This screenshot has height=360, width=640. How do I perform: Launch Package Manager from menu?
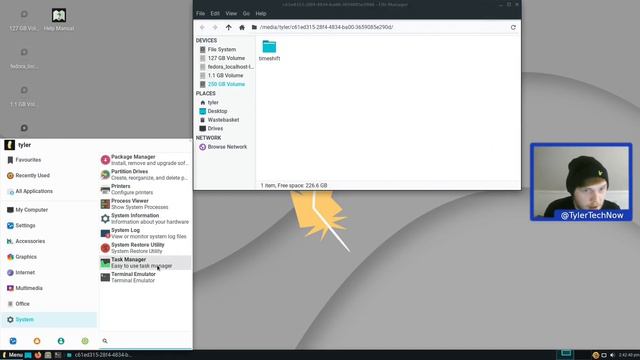(x=145, y=160)
